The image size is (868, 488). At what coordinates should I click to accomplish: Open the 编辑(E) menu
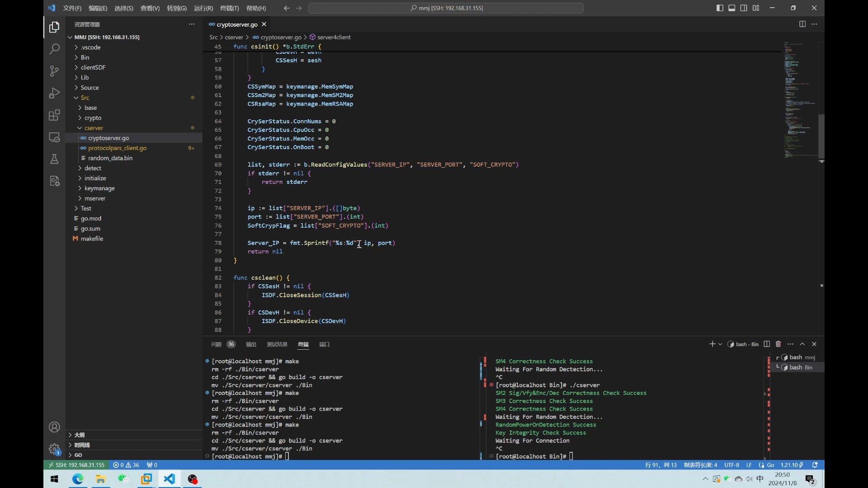[x=98, y=8]
